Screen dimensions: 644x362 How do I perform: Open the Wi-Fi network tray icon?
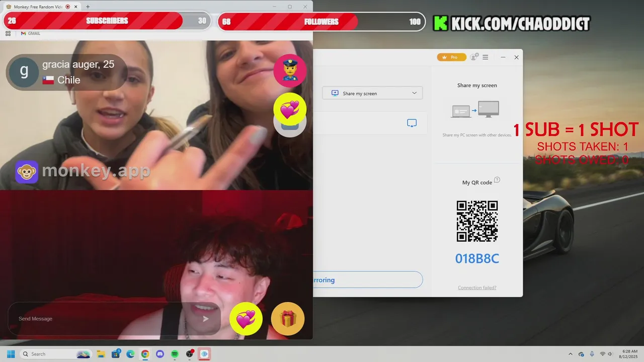602,354
